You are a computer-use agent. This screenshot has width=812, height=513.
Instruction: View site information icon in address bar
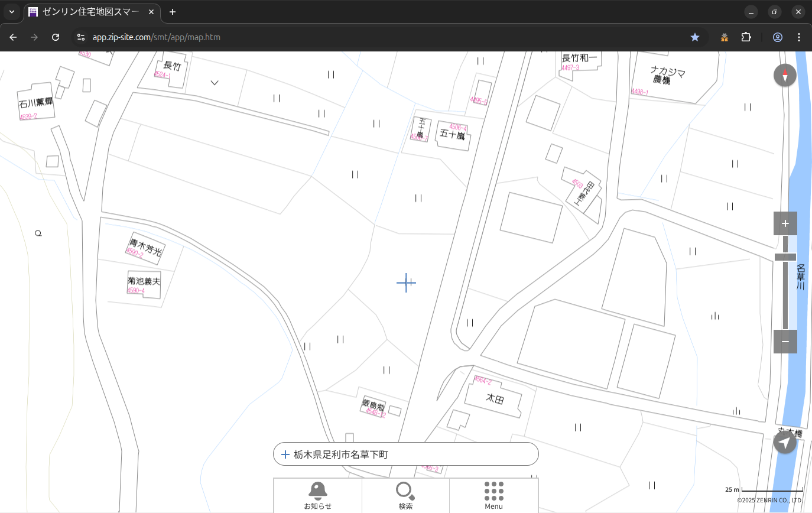pyautogui.click(x=81, y=37)
